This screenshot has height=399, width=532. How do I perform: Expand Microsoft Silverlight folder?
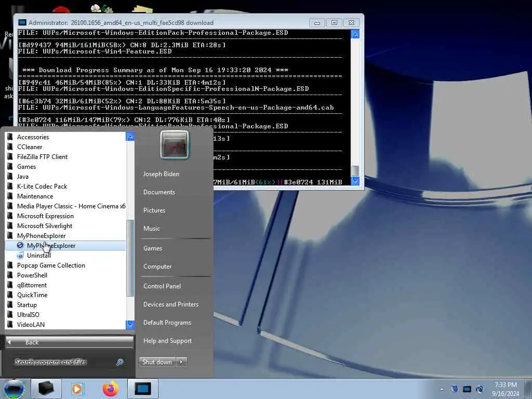click(x=45, y=225)
